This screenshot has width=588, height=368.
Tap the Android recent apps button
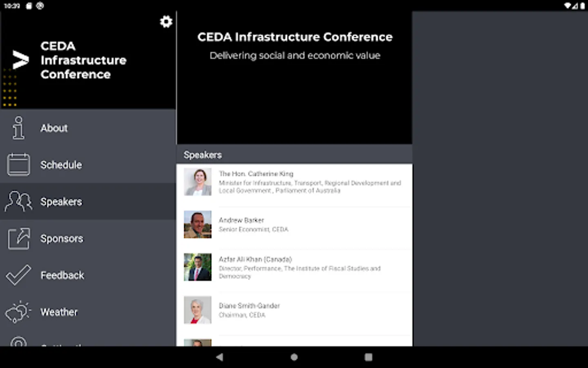pos(368,357)
